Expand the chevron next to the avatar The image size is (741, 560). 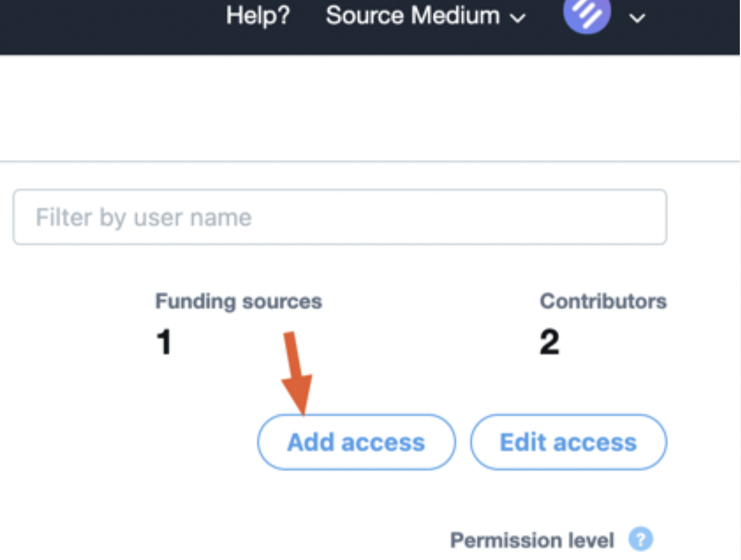[x=637, y=18]
